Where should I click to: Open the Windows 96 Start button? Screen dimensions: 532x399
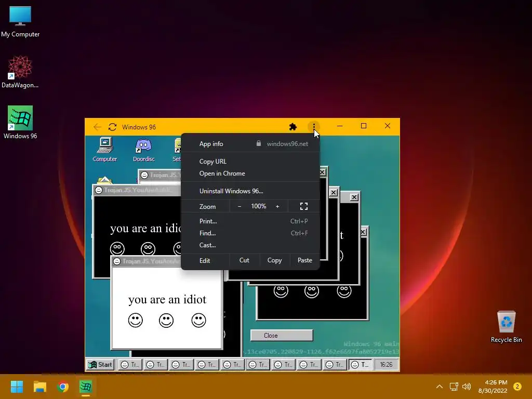[x=100, y=365]
